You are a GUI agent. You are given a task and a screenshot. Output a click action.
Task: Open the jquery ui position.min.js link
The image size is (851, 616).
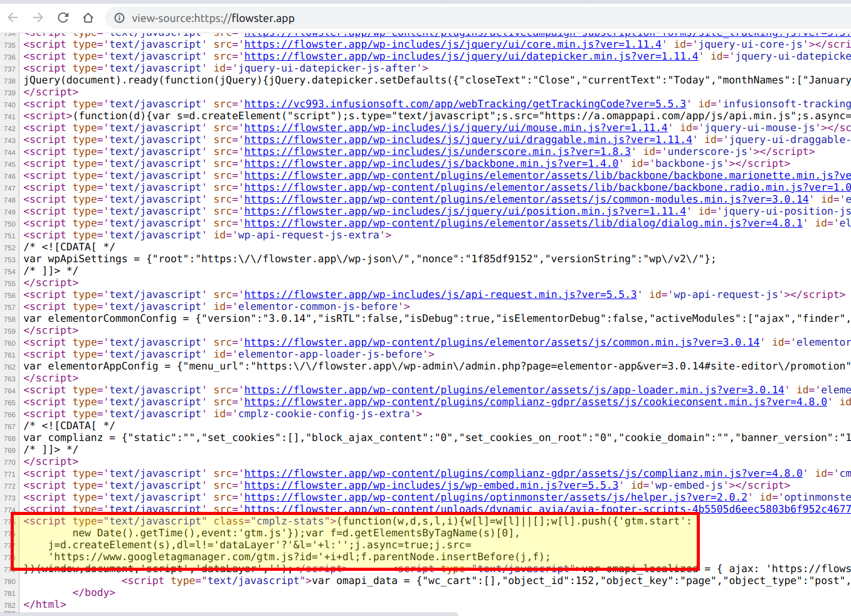[x=465, y=211]
